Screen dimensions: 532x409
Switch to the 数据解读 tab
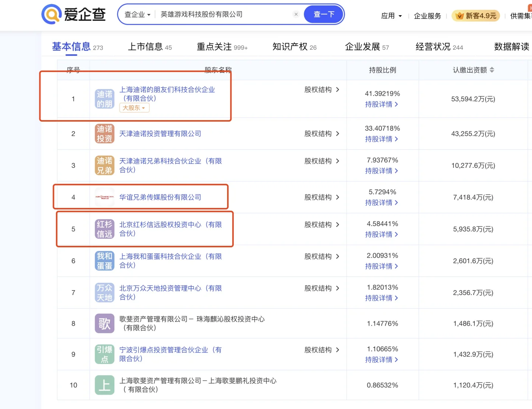pos(512,47)
